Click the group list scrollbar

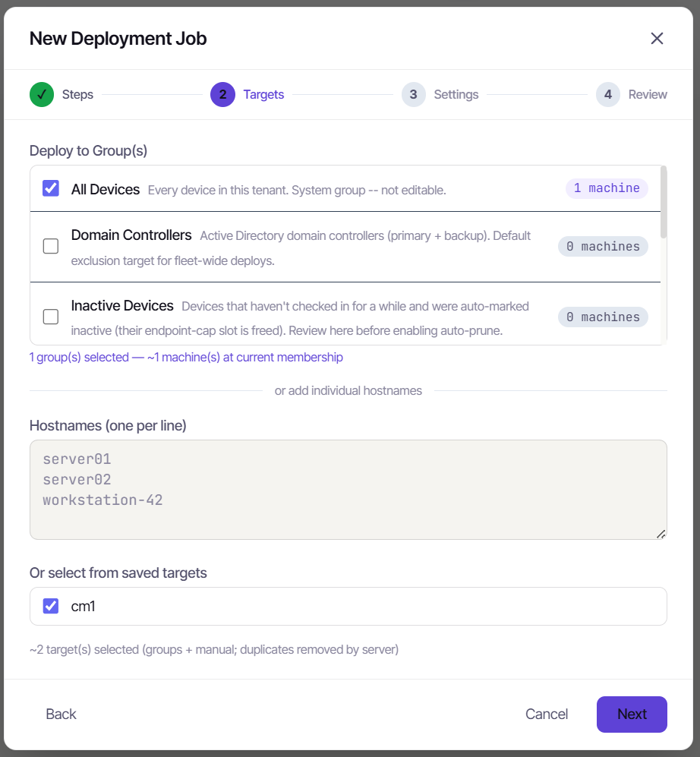(x=664, y=202)
